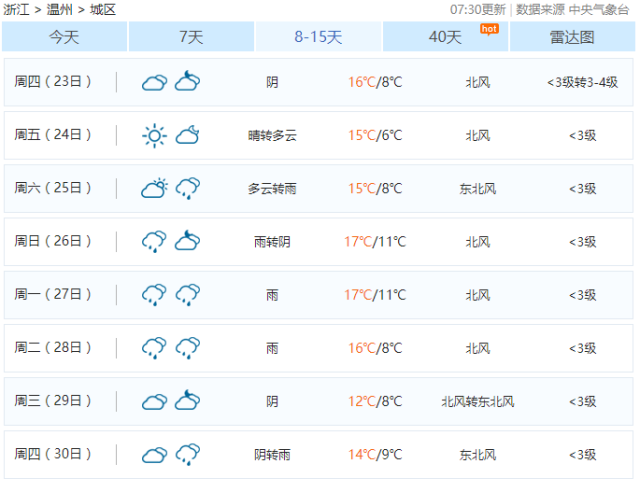Click the 多云转雨 weather description
The image size is (640, 492).
pos(272,189)
